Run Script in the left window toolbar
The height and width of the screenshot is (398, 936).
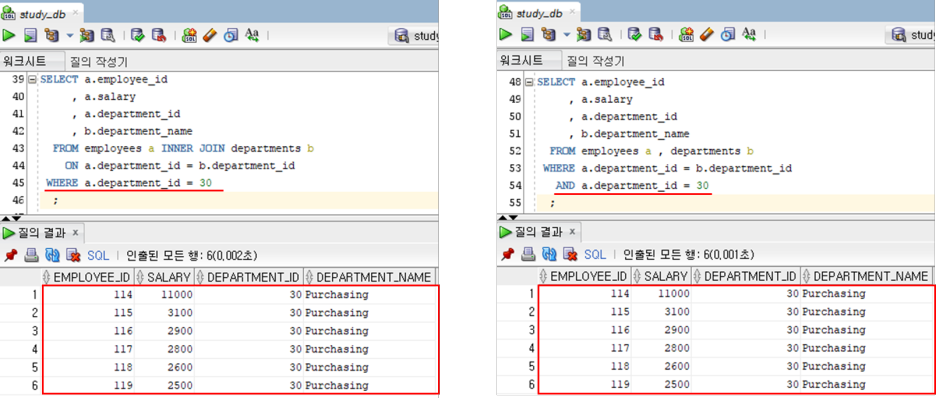[30, 35]
